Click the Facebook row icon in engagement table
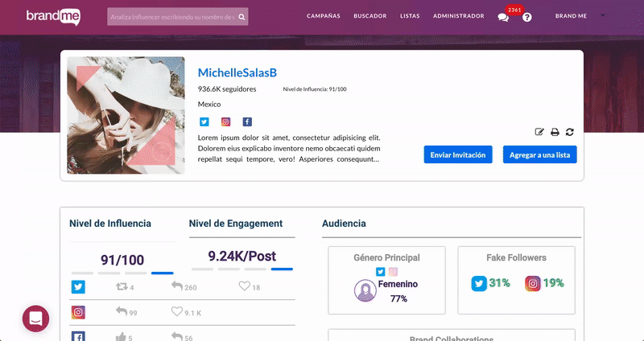The height and width of the screenshot is (341, 644). click(78, 336)
